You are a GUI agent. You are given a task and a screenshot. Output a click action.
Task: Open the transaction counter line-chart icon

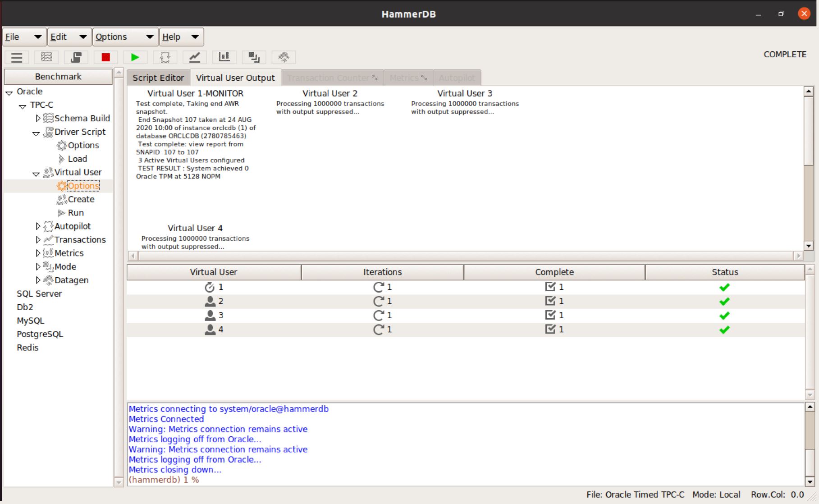195,57
